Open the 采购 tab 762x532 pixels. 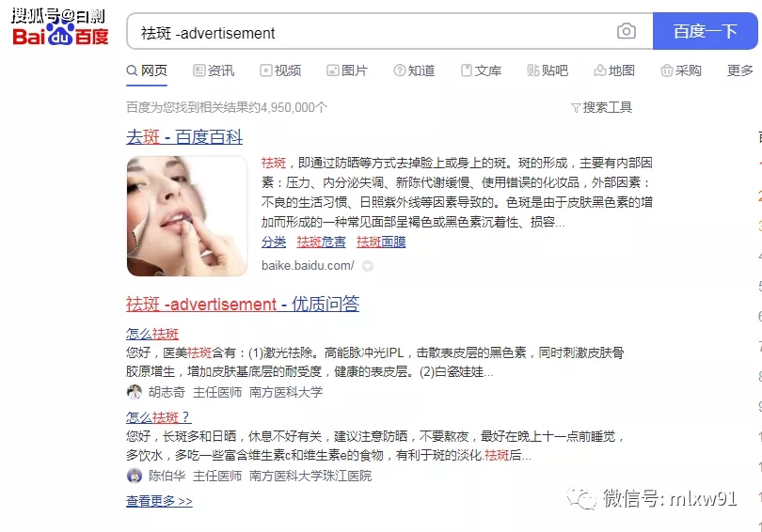pos(681,70)
